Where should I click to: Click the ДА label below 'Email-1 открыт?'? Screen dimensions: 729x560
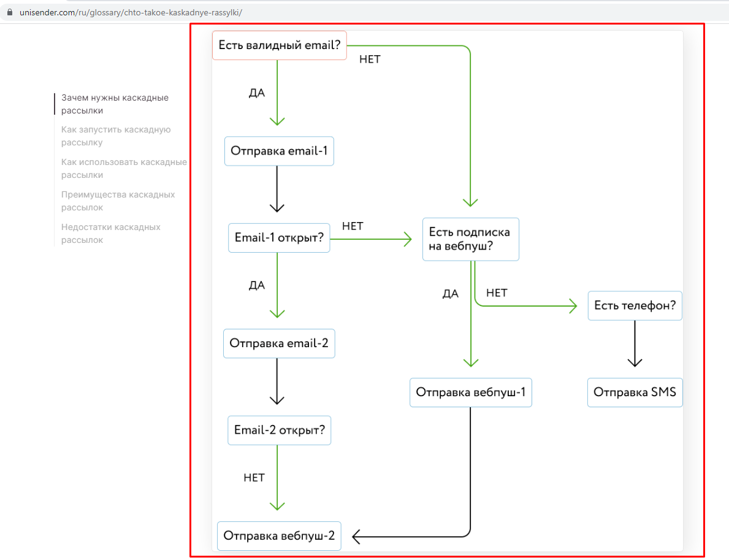257,286
